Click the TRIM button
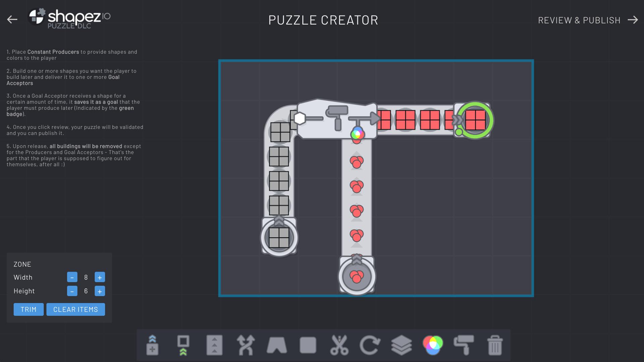Viewport: 644px width, 362px height. click(x=28, y=309)
